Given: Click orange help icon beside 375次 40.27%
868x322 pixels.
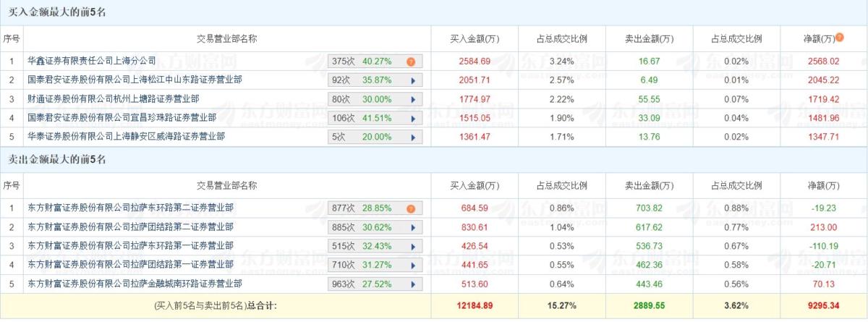Looking at the screenshot, I should [411, 62].
